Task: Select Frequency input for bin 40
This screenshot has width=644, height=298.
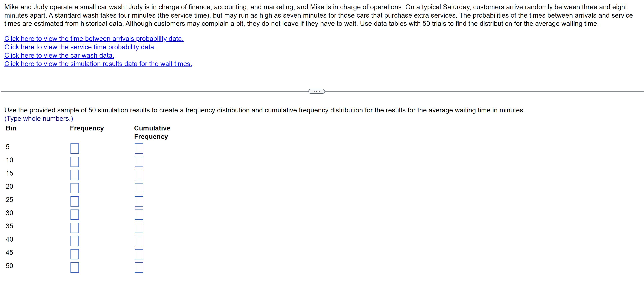Action: (74, 241)
